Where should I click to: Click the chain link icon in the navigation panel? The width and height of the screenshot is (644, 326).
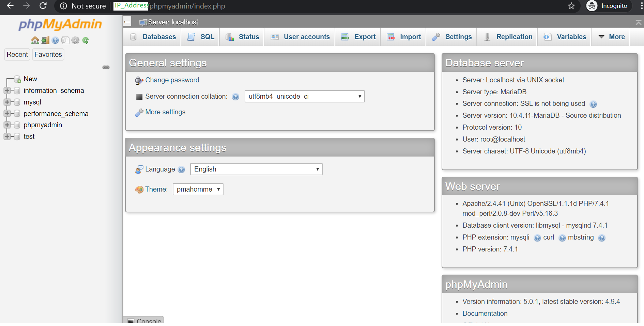point(106,67)
